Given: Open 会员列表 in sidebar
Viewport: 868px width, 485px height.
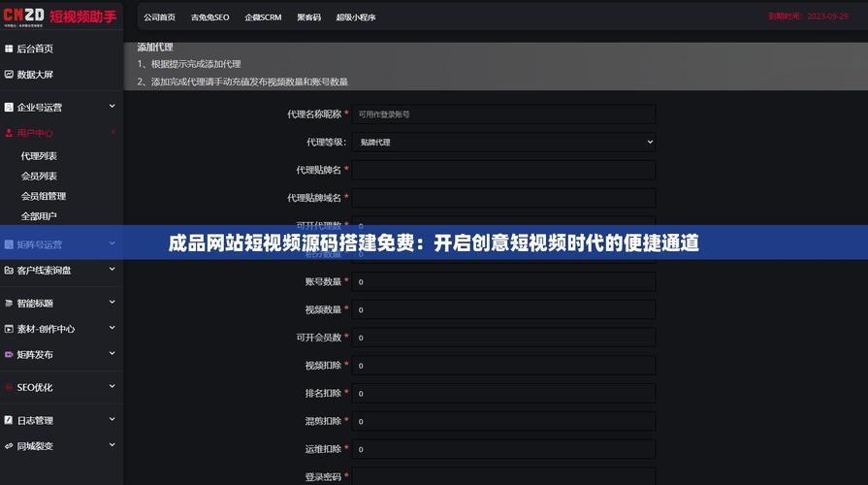Looking at the screenshot, I should 39,177.
